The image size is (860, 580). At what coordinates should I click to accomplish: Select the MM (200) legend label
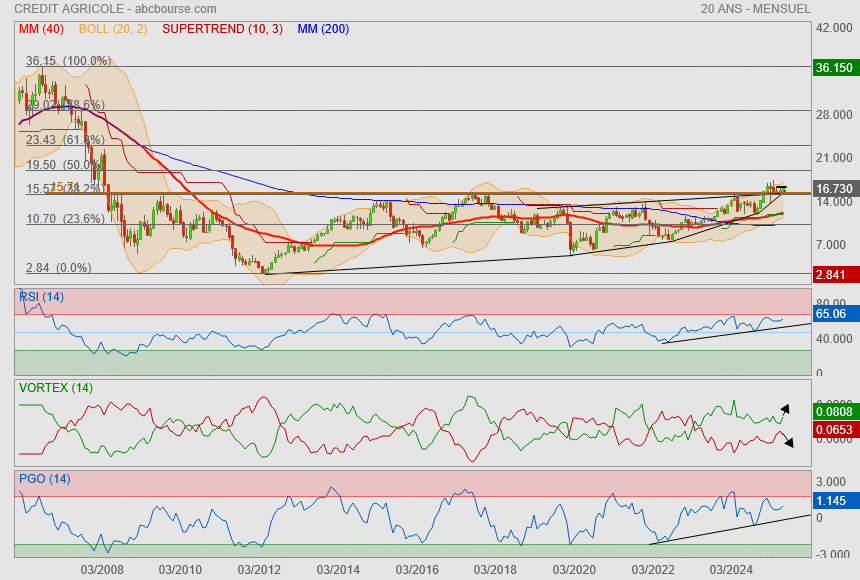[x=323, y=29]
